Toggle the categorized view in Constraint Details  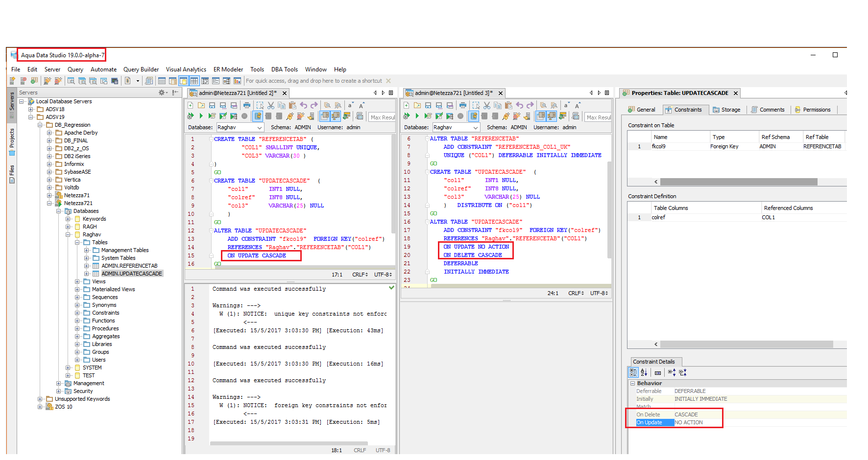633,372
